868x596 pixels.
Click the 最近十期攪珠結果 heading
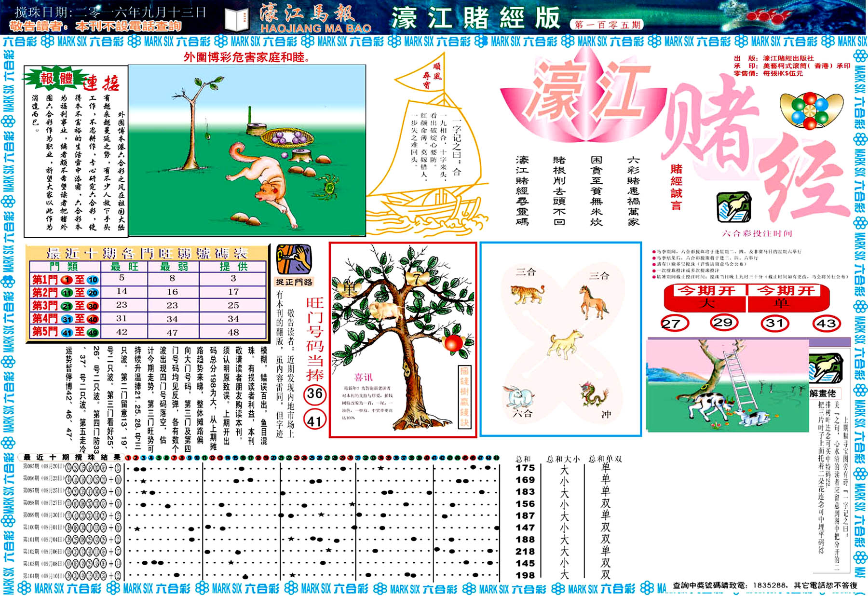click(71, 457)
